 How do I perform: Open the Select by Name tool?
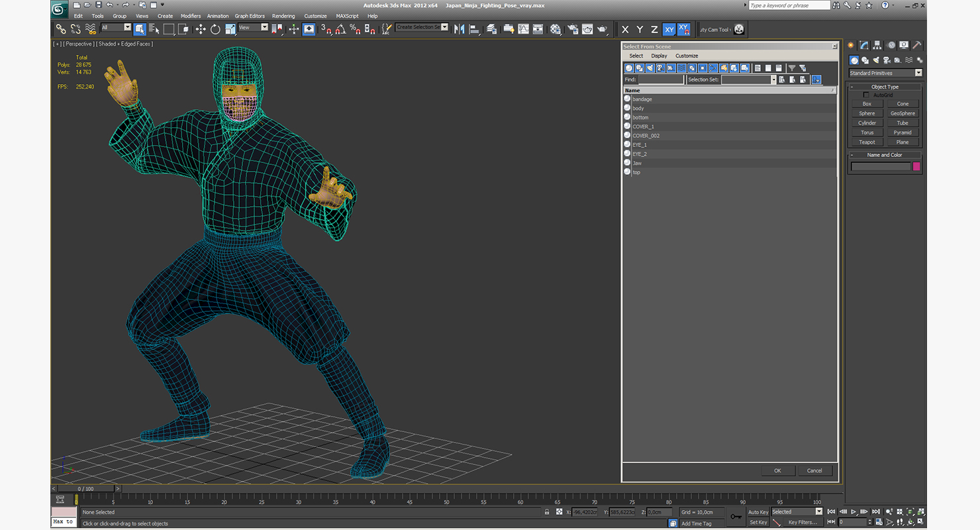[x=154, y=29]
